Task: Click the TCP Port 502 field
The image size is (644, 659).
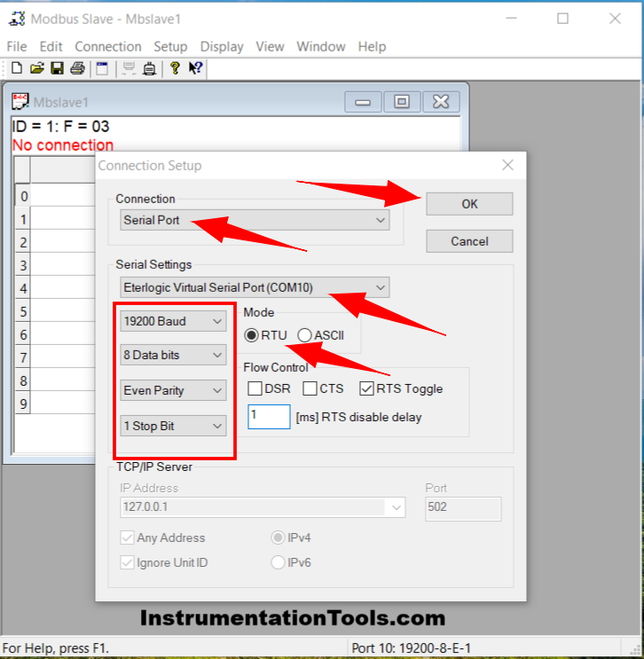Action: [463, 508]
